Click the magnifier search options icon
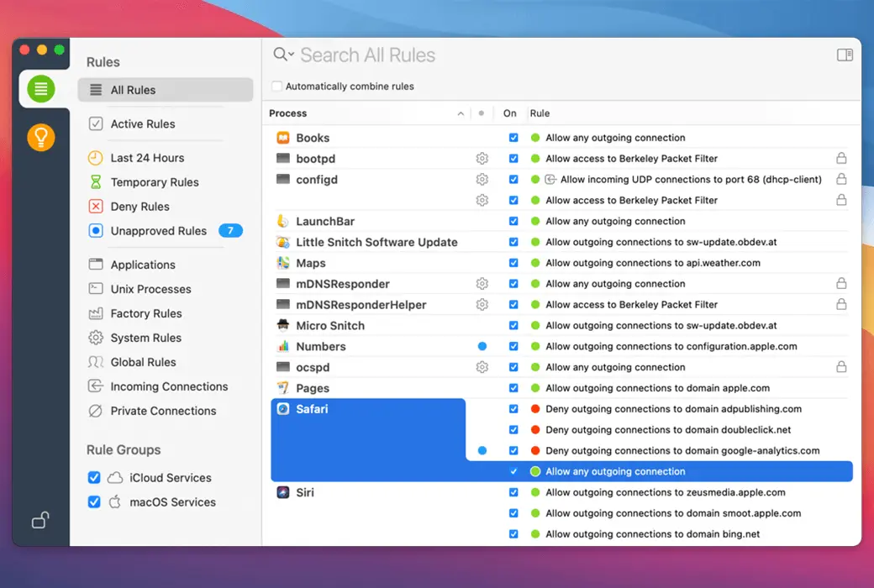874x588 pixels. point(283,54)
